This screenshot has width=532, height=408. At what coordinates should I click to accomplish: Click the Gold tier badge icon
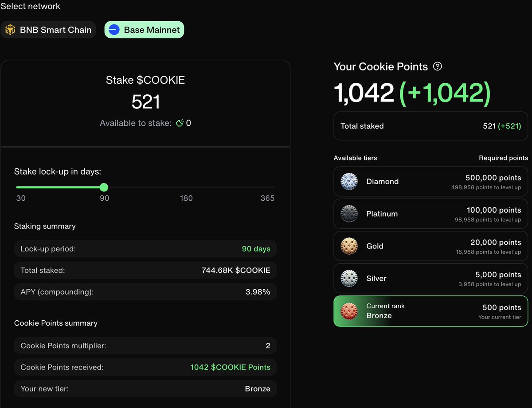(349, 246)
